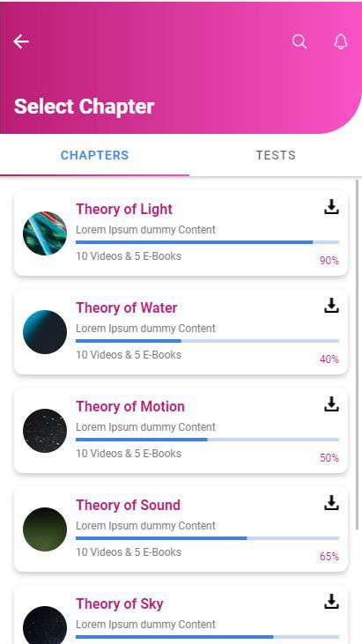Switch to the Tests tab
Viewport: 362px width, 644px height.
pyautogui.click(x=276, y=155)
